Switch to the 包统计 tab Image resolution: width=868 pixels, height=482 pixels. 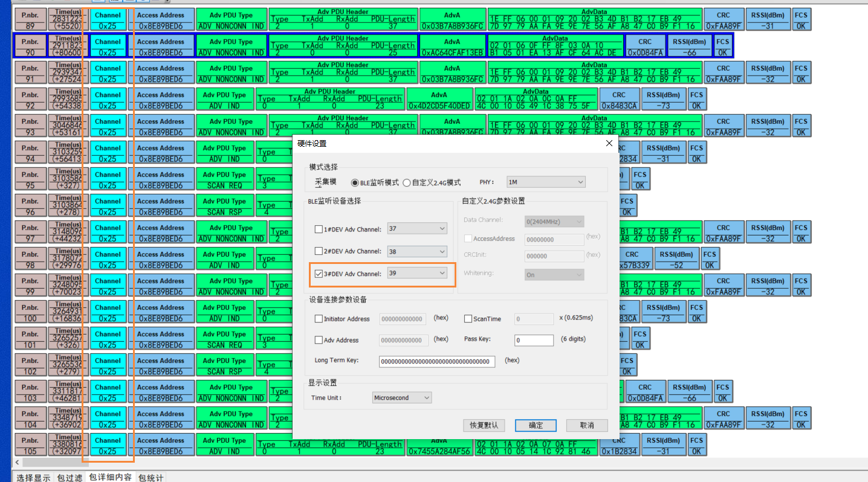tap(151, 477)
